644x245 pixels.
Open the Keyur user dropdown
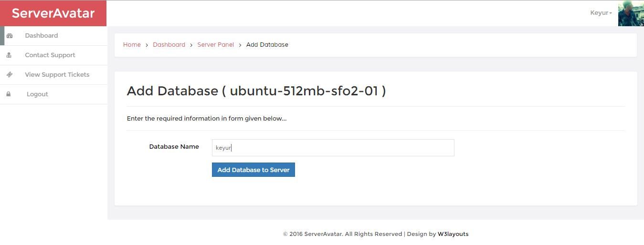click(601, 13)
